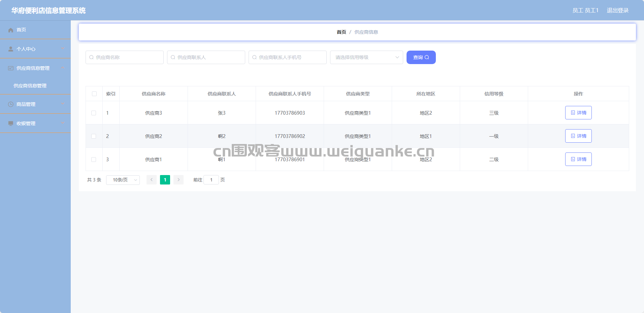Click the next page arrow icon
Image resolution: width=644 pixels, height=313 pixels.
pyautogui.click(x=179, y=180)
